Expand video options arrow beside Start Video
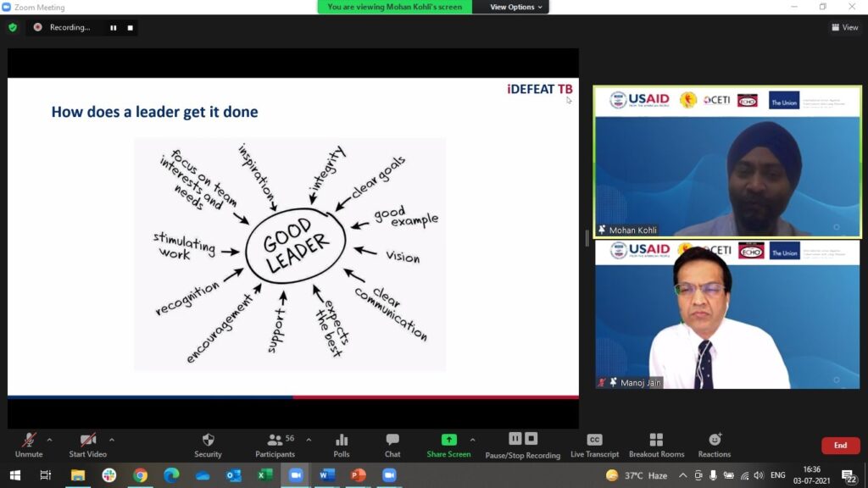Viewport: 868px width, 488px height. pos(112,440)
